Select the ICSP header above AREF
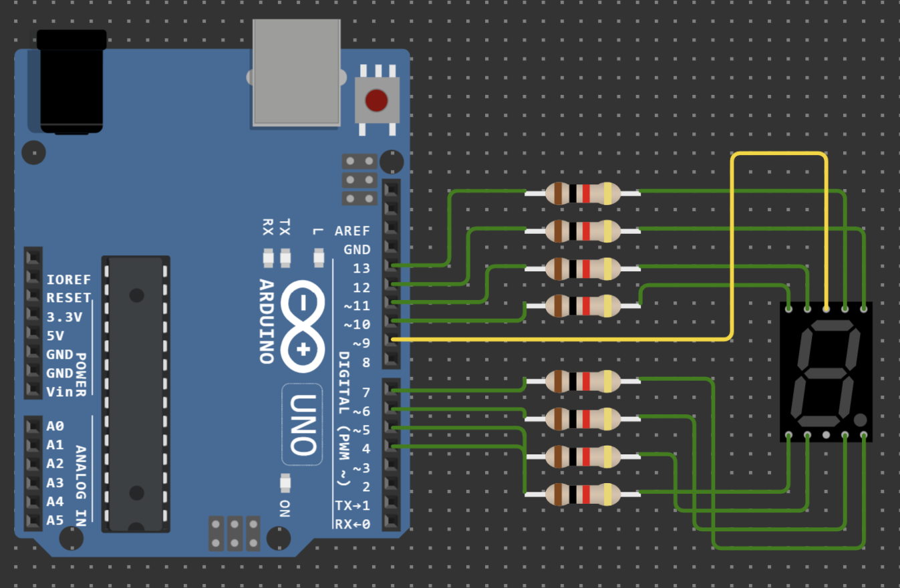Viewport: 900px width, 588px height. point(359,180)
